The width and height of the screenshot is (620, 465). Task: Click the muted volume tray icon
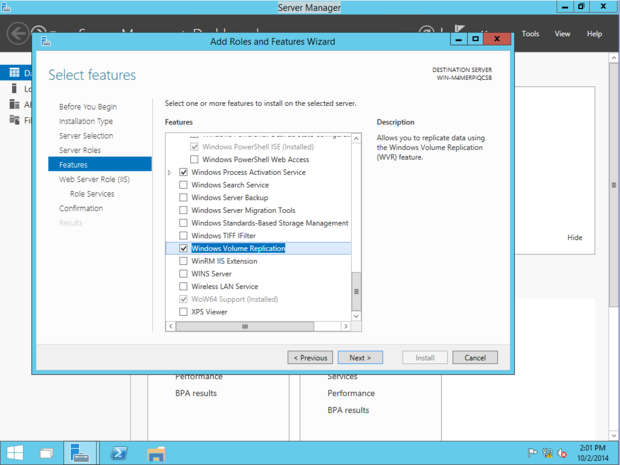(562, 453)
